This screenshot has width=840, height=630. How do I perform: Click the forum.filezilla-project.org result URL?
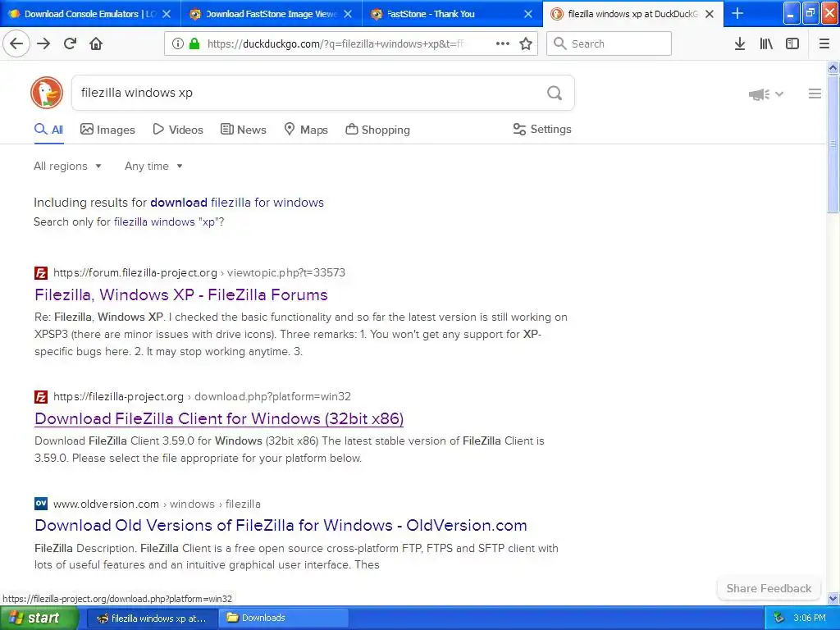point(199,272)
